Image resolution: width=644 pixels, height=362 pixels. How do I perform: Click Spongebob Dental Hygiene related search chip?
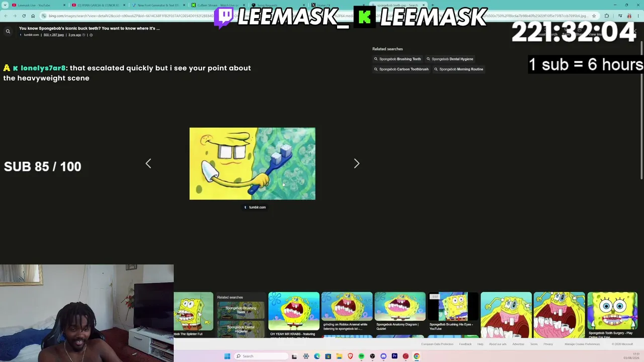(450, 59)
